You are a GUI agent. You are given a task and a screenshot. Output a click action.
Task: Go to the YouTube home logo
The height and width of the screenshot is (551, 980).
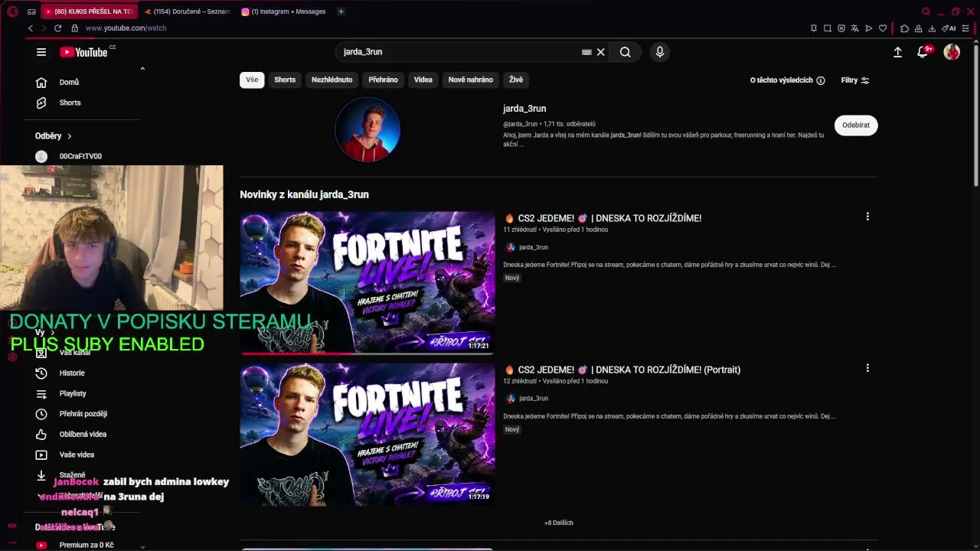pyautogui.click(x=84, y=52)
